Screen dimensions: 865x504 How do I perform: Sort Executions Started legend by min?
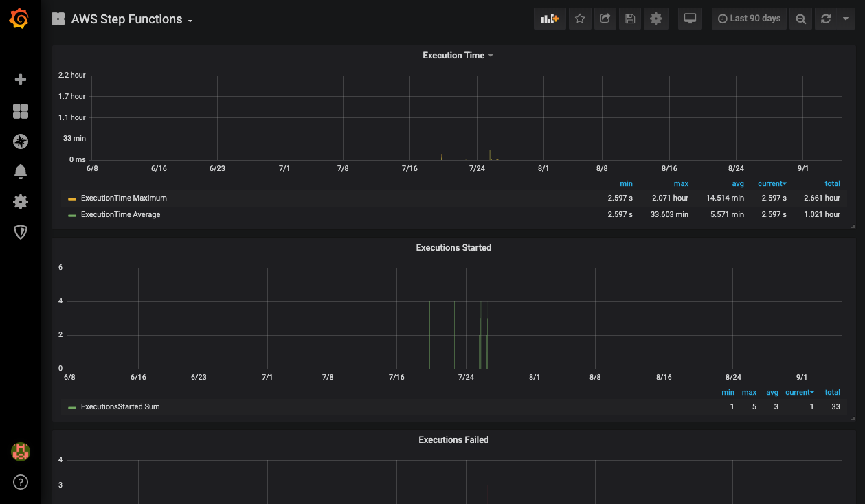tap(728, 393)
